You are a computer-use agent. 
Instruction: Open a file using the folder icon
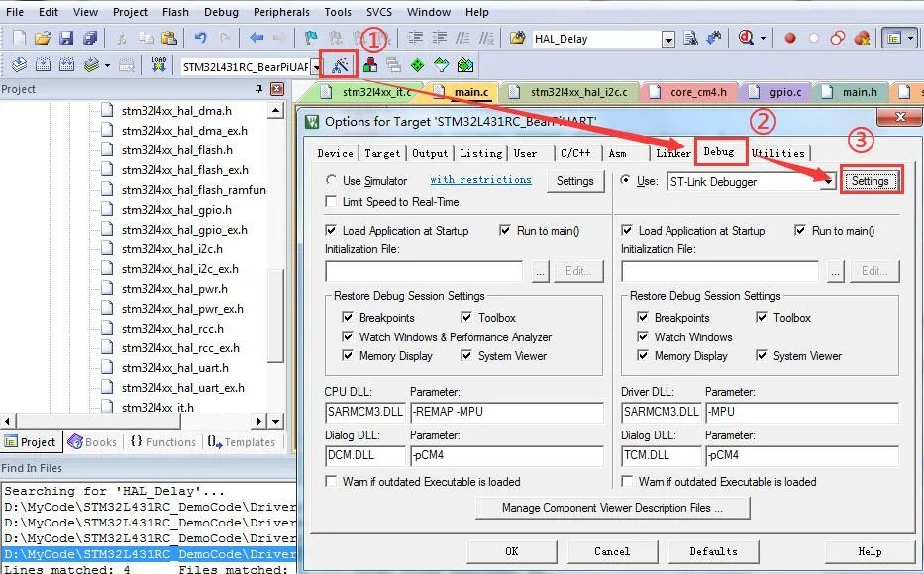pos(43,39)
